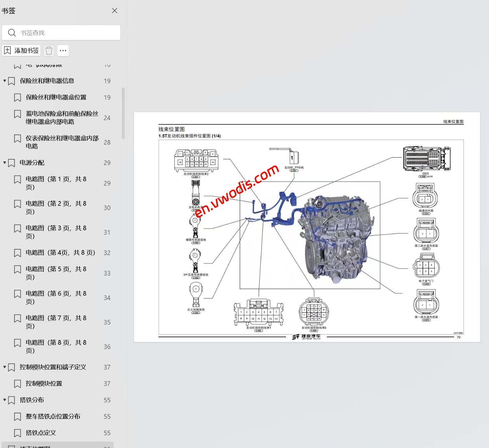
Task: Click bookmark icon beside 搭铁点定义
Action: 17,433
